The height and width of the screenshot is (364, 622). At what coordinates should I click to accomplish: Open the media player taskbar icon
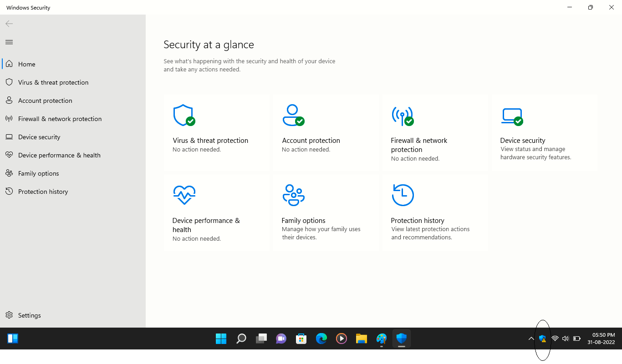point(342,339)
